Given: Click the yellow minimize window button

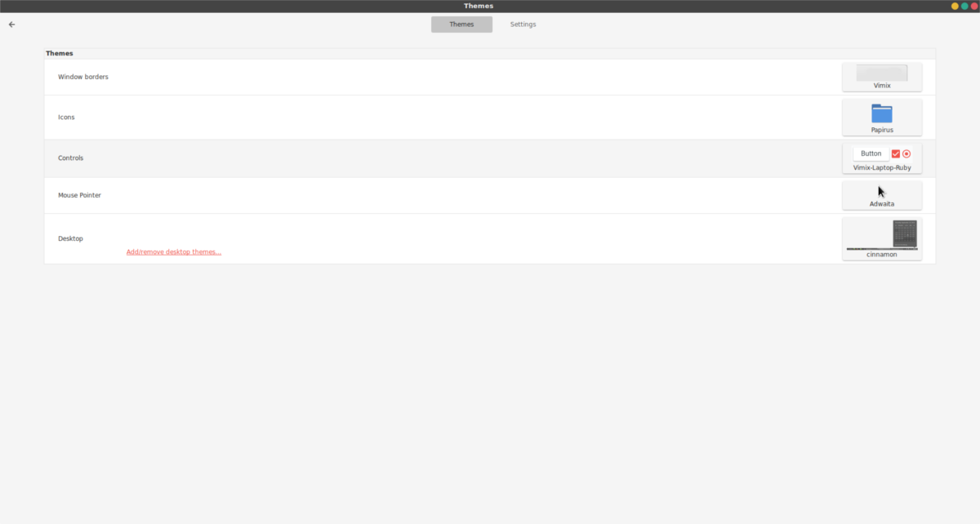Looking at the screenshot, I should point(955,6).
